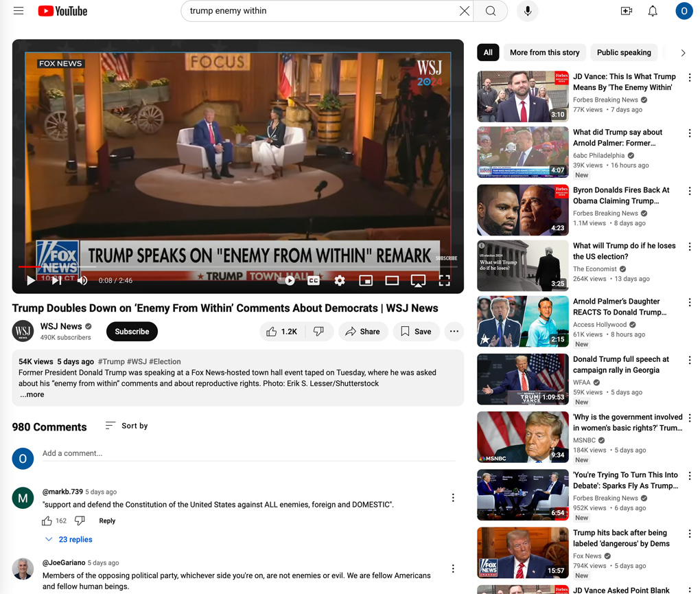700x594 pixels.
Task: Show more filter chips arrow
Action: pos(683,53)
